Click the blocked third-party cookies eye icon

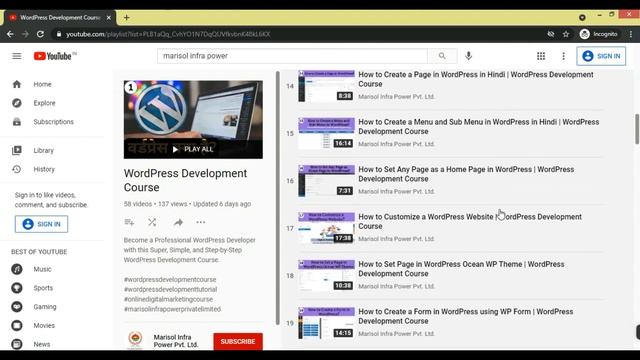coord(551,34)
